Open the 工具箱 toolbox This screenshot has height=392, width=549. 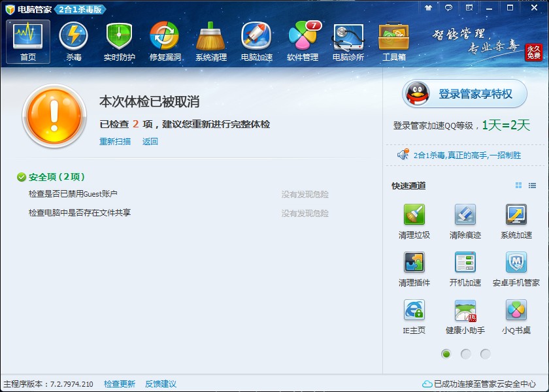pyautogui.click(x=394, y=42)
